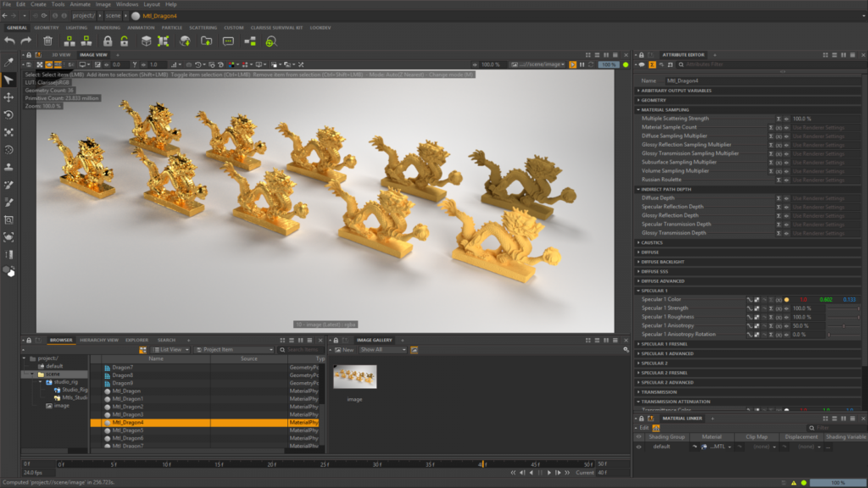Image resolution: width=868 pixels, height=488 pixels.
Task: Toggle lock on Attribute Editor panel
Action: click(x=642, y=55)
